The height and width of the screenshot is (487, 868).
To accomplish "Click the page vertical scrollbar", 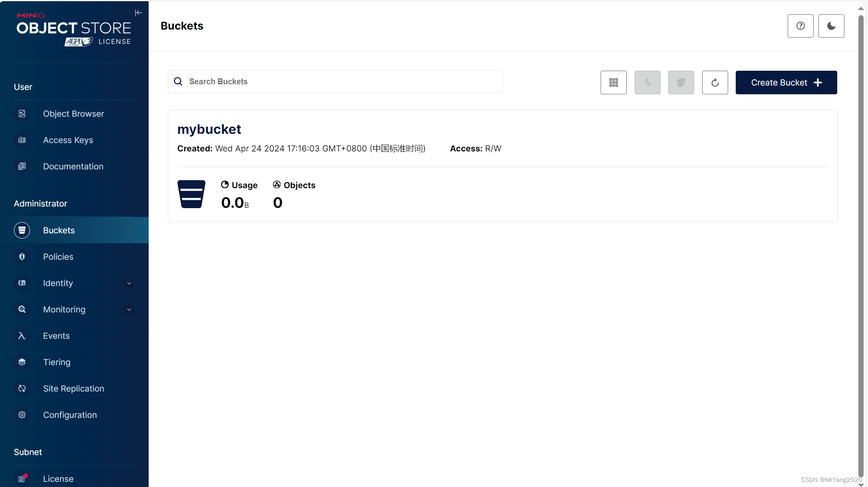I will point(860,240).
